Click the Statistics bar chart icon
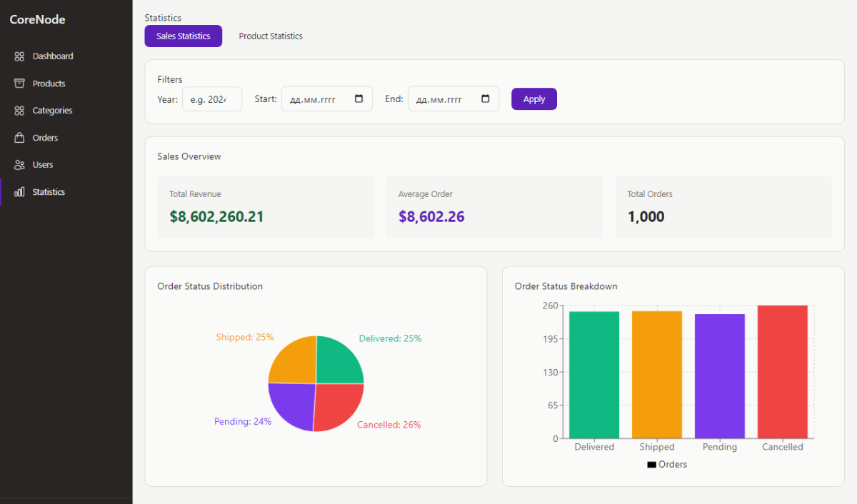The width and height of the screenshot is (857, 504). point(19,192)
